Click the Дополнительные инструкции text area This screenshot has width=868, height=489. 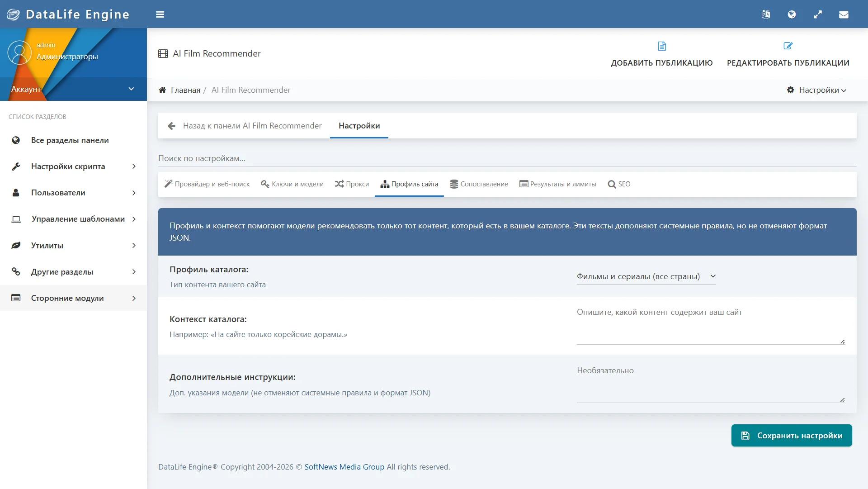pyautogui.click(x=711, y=384)
